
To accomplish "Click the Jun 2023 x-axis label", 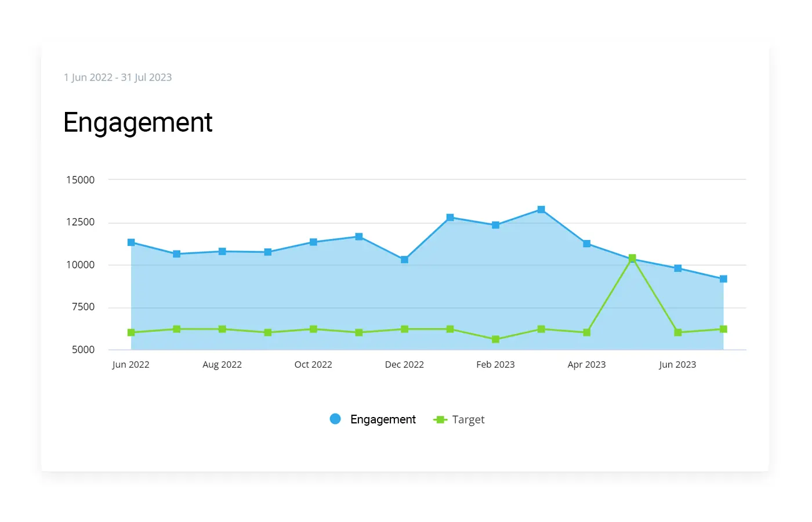I will pyautogui.click(x=678, y=365).
